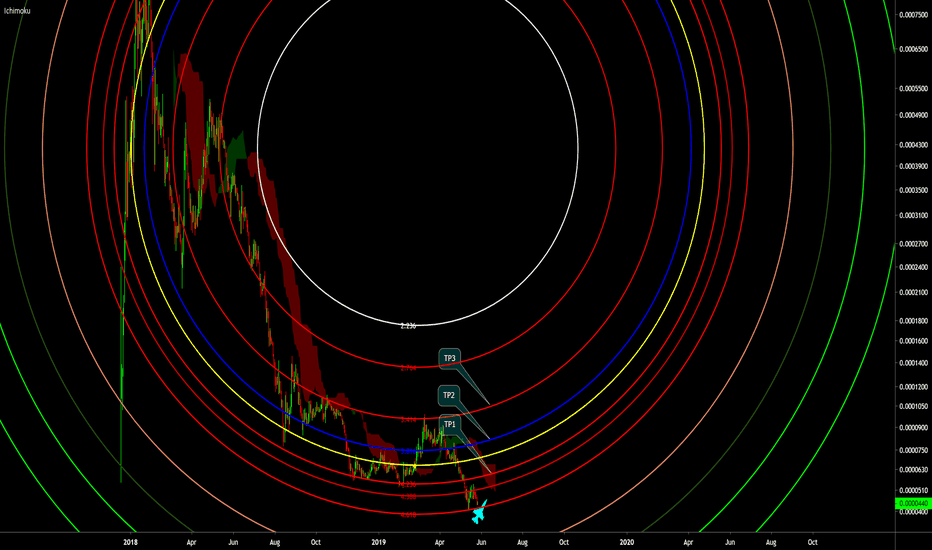The height and width of the screenshot is (550, 932).
Task: Click price 0.0001800 on price scale
Action: click(x=914, y=321)
